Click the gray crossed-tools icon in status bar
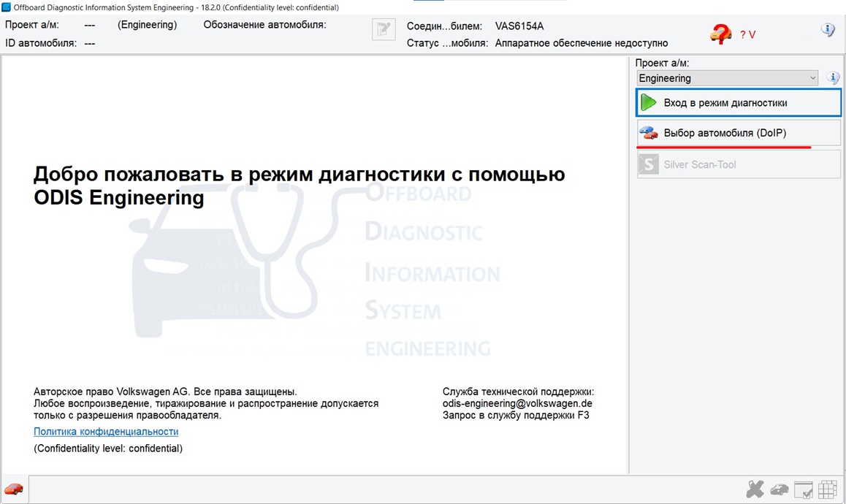The height and width of the screenshot is (504, 846). click(755, 489)
